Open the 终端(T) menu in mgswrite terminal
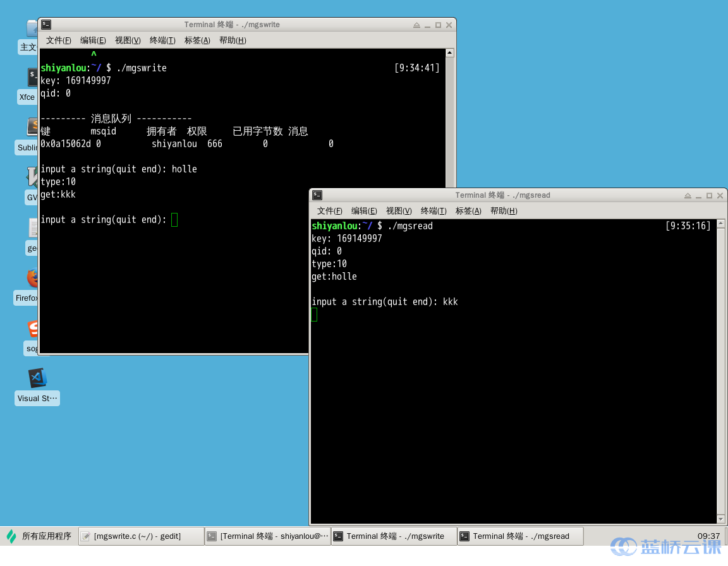Image resolution: width=728 pixels, height=566 pixels. click(x=162, y=40)
